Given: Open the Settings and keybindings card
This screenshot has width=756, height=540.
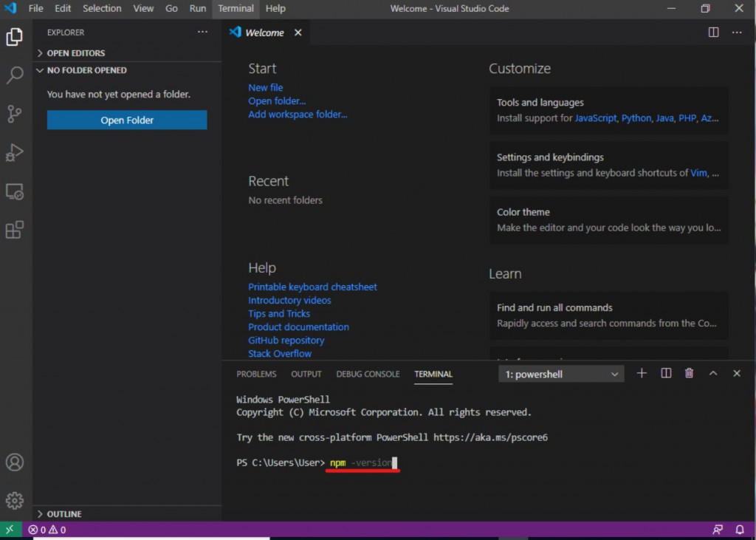Looking at the screenshot, I should (609, 165).
